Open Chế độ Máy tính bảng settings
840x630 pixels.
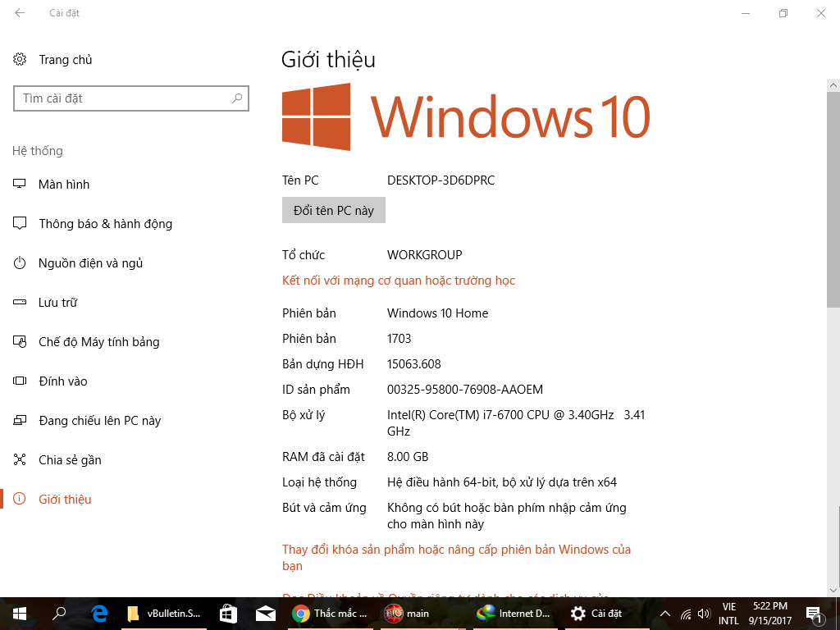click(x=98, y=342)
